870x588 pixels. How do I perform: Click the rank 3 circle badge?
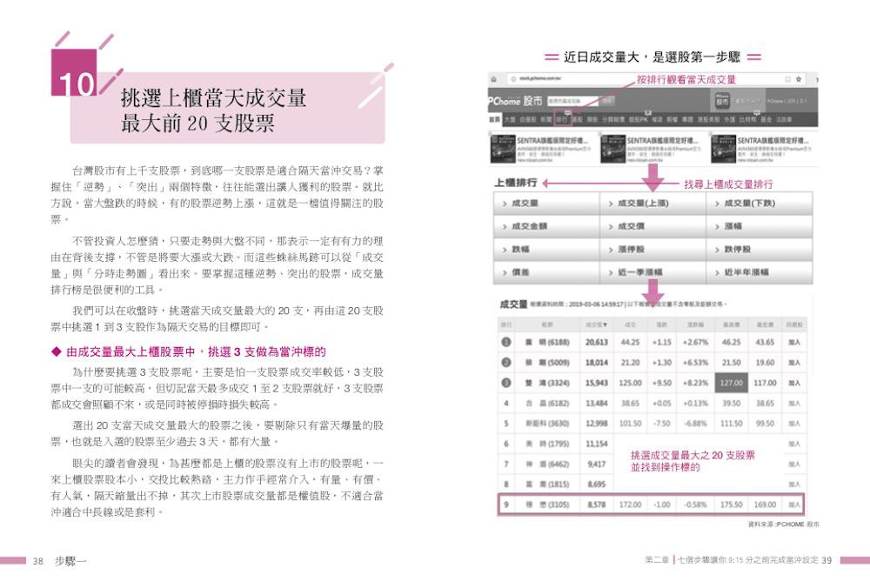(x=505, y=382)
